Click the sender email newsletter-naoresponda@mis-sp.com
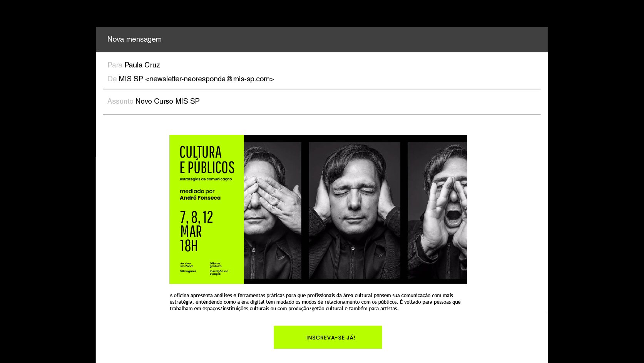Screen dimensions: 644x363 209,79
